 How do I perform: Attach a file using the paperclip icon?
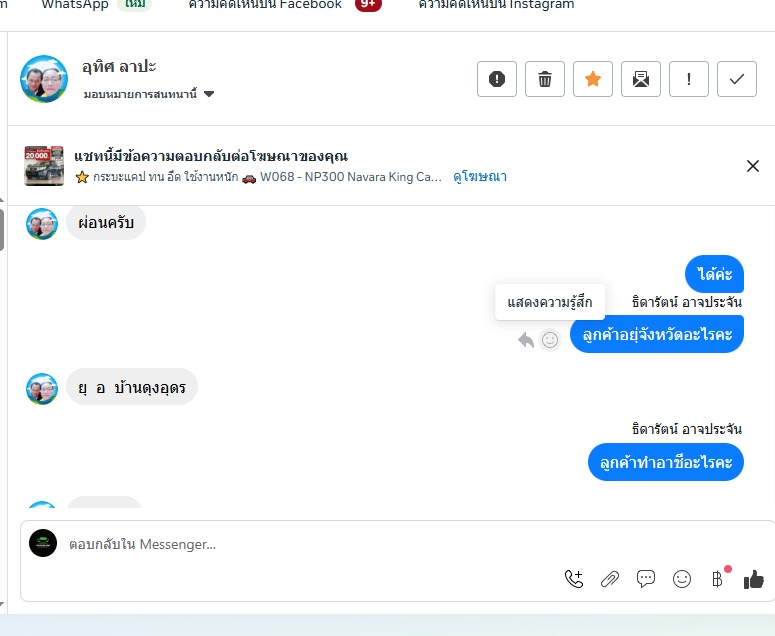click(x=610, y=579)
